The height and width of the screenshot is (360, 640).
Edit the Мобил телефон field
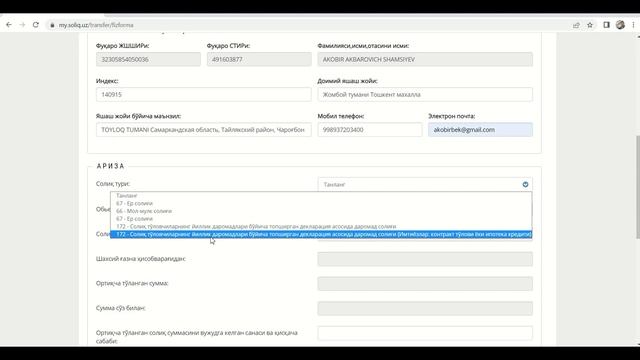point(370,129)
